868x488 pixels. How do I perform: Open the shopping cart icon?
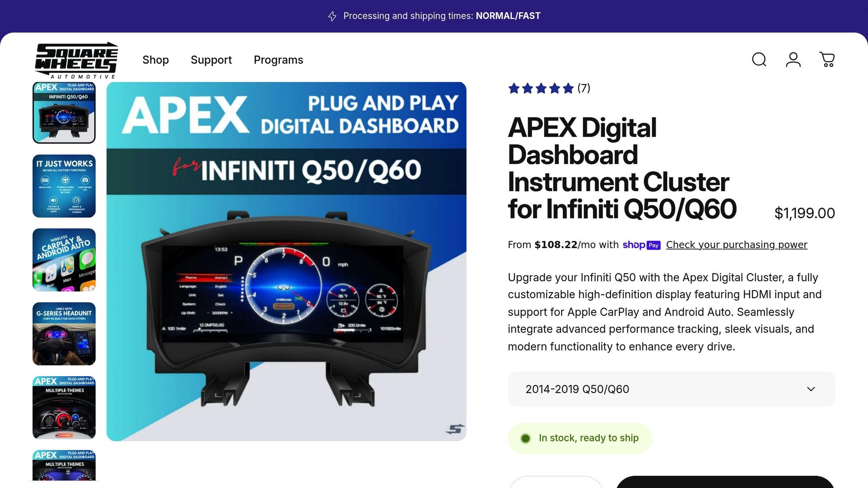(x=827, y=60)
